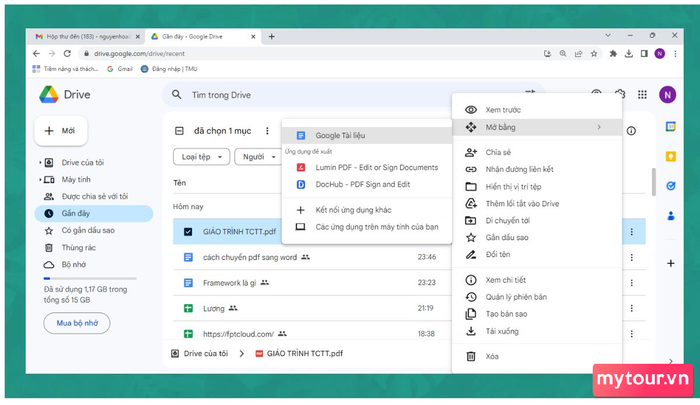Viewport: 700px width, 405px height.
Task: Clear selection with the deselect box icon
Action: [179, 131]
